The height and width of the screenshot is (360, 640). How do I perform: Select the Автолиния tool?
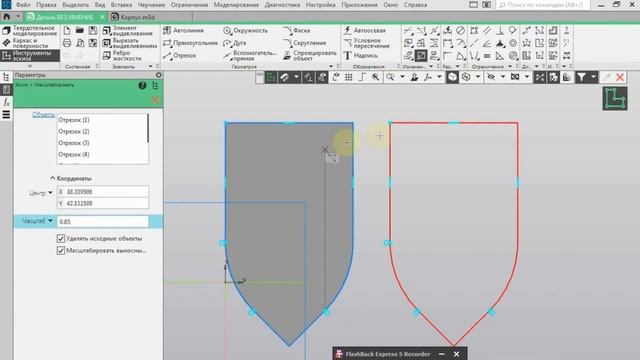(183, 31)
